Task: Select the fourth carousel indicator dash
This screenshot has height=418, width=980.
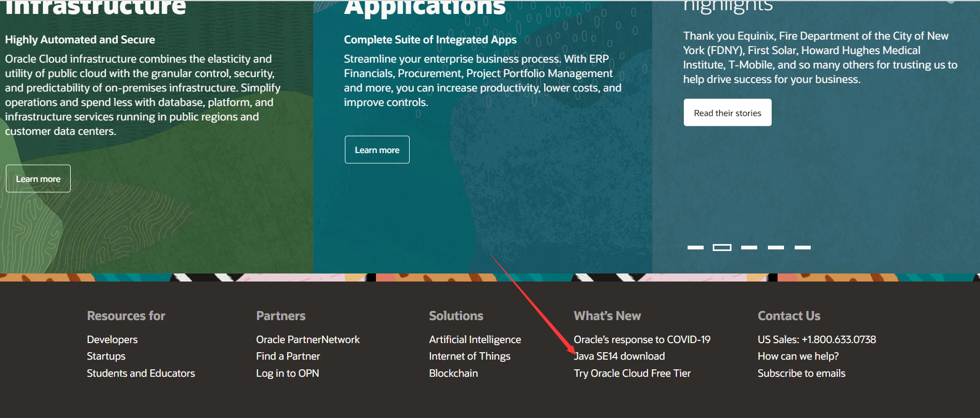Action: pyautogui.click(x=775, y=247)
